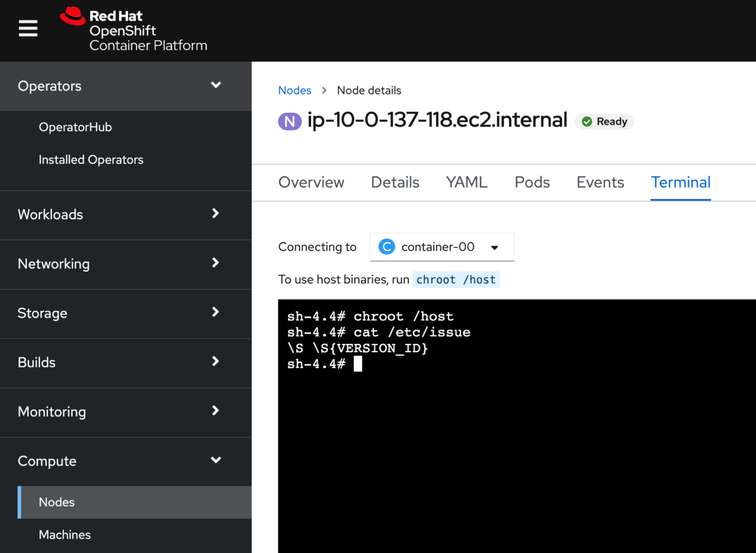Go to Machines in sidebar
Viewport: 756px width, 553px height.
tap(64, 535)
